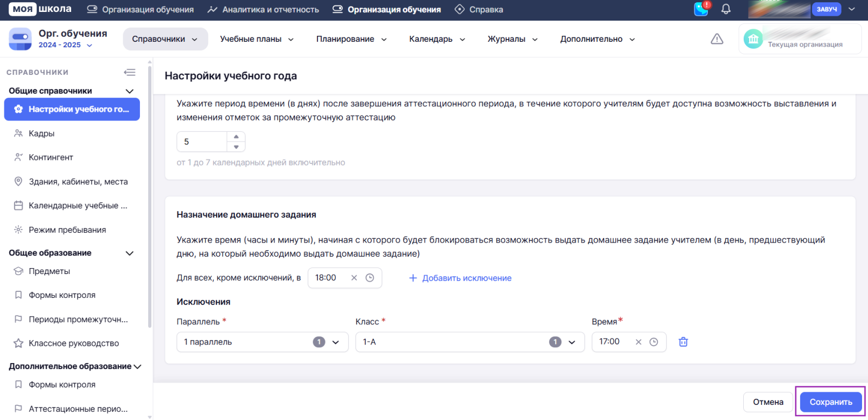Open clock picker for 17:00 exception time
The width and height of the screenshot is (868, 420).
(654, 342)
